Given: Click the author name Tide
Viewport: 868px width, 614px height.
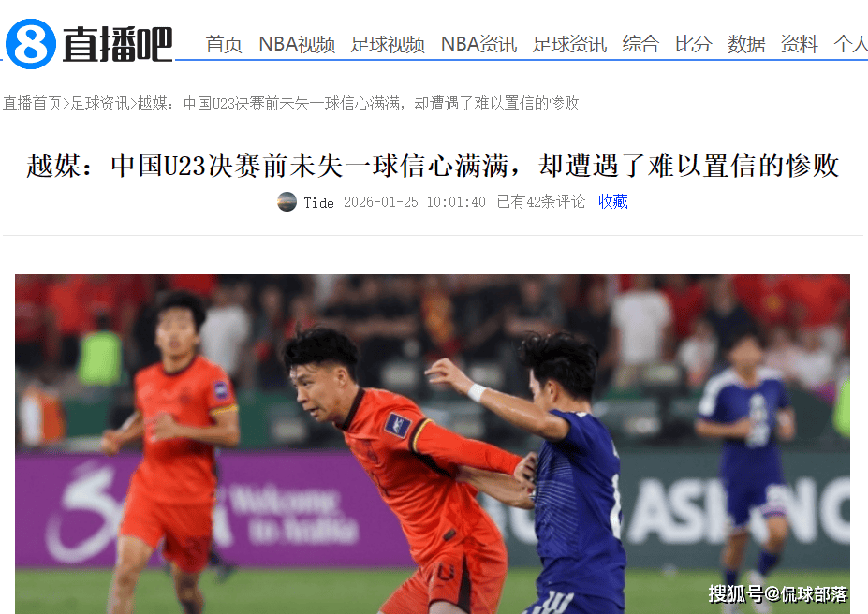Looking at the screenshot, I should tap(318, 203).
